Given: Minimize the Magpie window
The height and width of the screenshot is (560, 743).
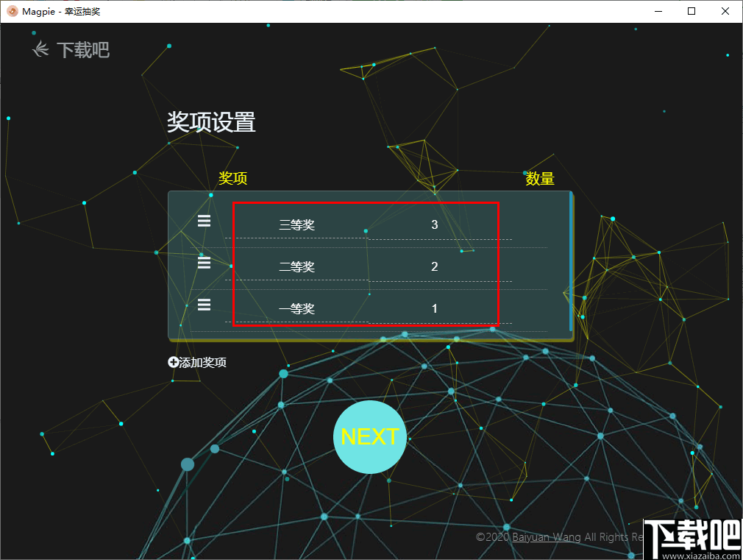Looking at the screenshot, I should (x=658, y=11).
